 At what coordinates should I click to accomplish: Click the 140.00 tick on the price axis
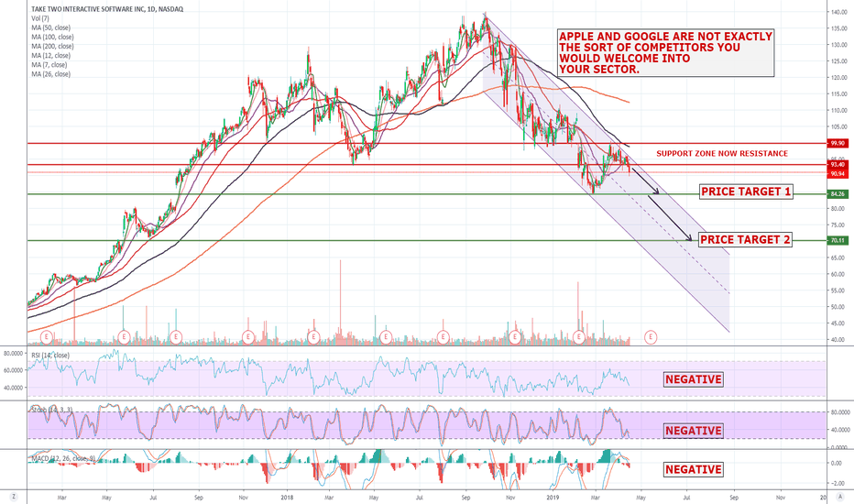[838, 12]
